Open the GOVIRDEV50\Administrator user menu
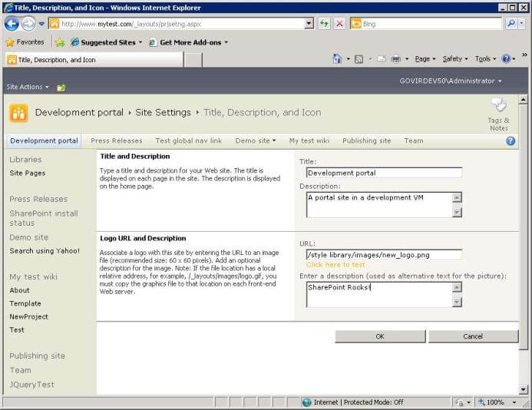Screen dimensions: 532x410 click(x=450, y=81)
